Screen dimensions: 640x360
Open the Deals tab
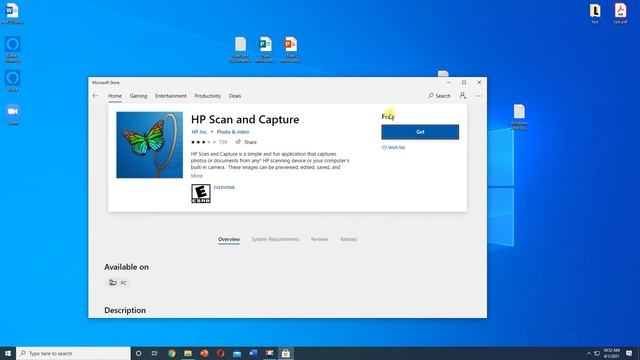click(x=235, y=96)
